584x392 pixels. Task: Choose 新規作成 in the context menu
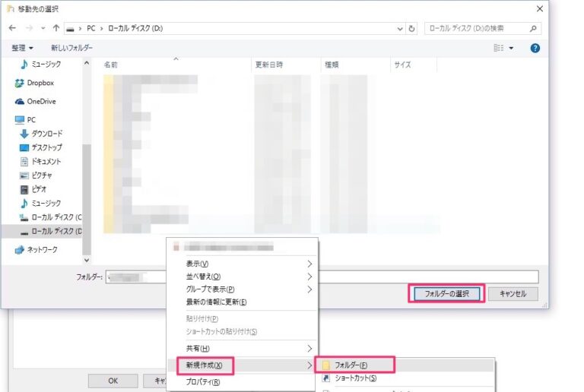(204, 366)
